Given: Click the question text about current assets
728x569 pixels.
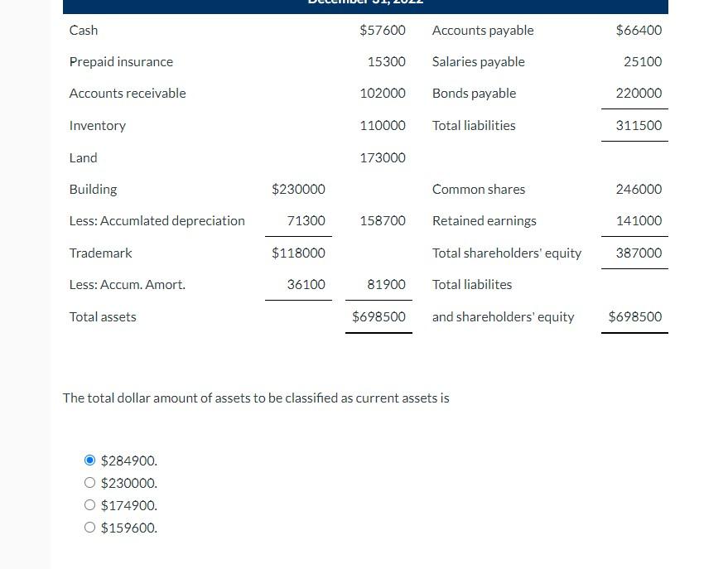Looking at the screenshot, I should click(256, 398).
